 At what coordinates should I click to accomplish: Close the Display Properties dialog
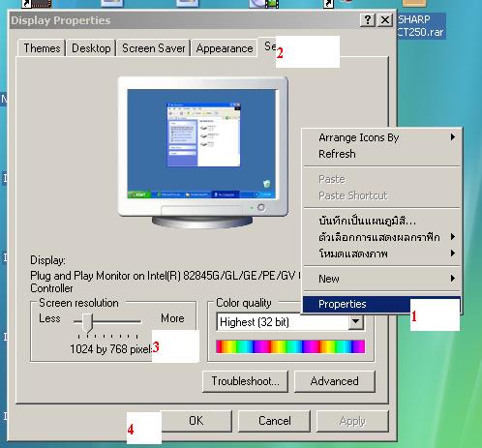point(385,20)
